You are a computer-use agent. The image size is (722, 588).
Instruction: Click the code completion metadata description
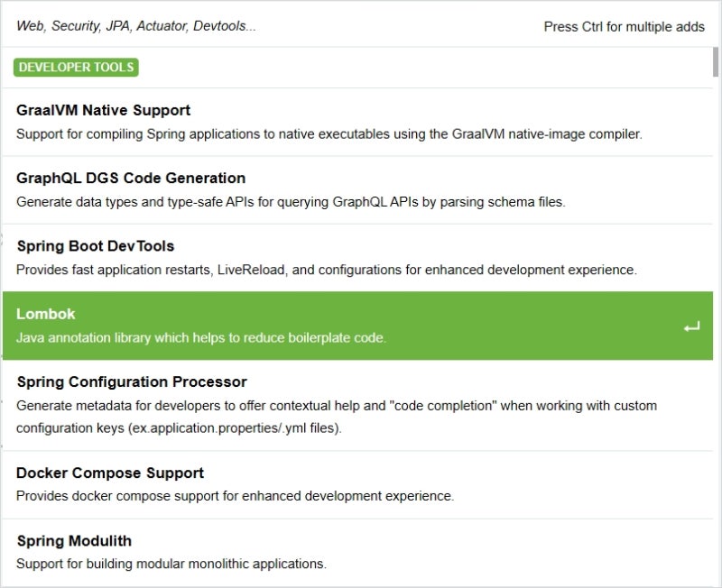coord(337,417)
